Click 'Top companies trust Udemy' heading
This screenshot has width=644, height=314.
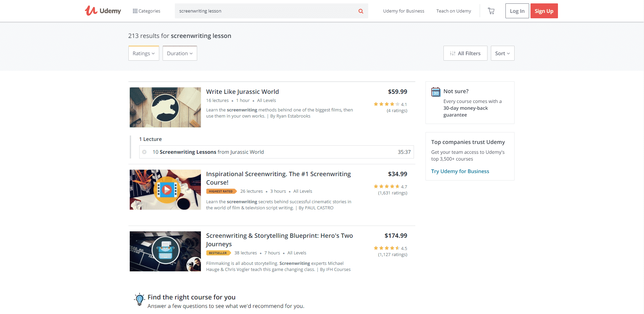[468, 142]
